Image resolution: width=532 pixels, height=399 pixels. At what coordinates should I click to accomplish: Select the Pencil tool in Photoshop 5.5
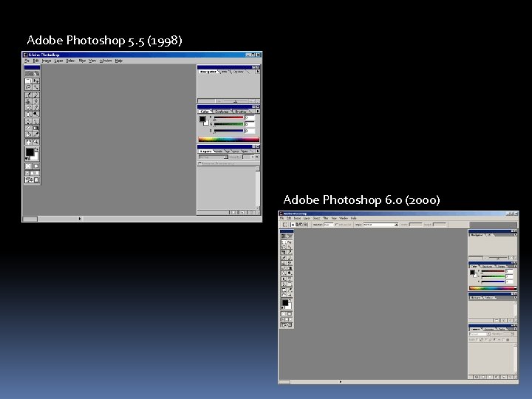(36, 108)
